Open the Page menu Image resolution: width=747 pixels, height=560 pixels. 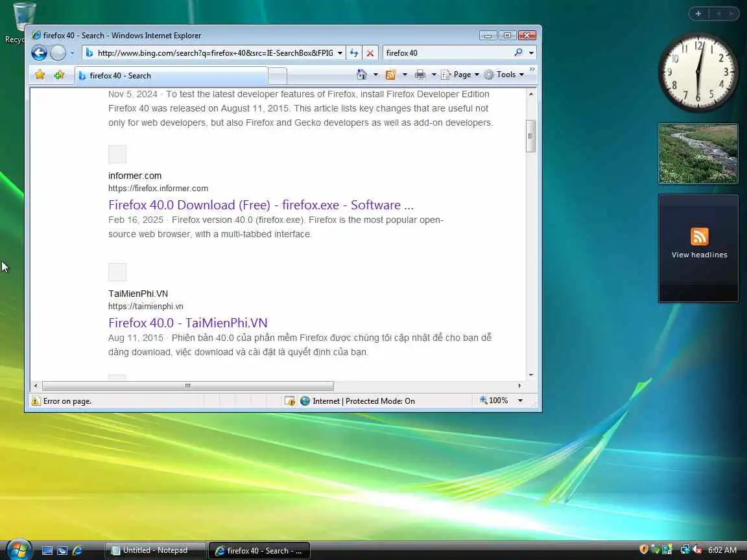point(460,75)
